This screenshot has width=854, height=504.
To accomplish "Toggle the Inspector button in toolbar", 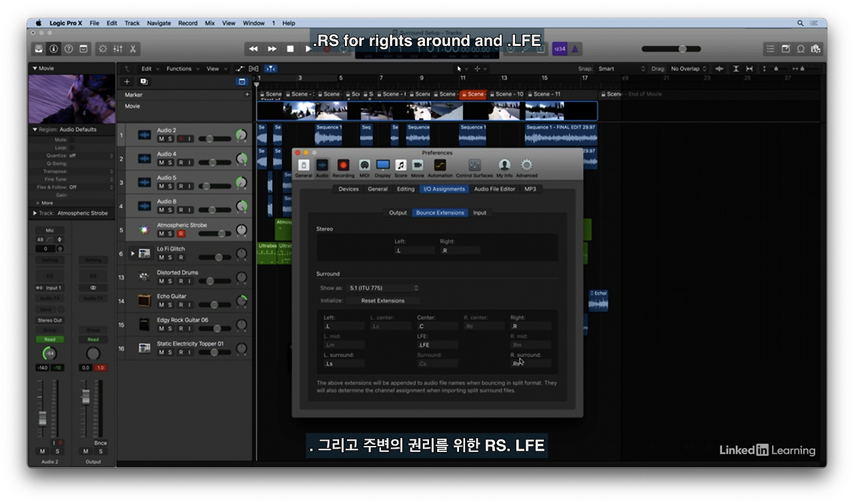I will click(x=53, y=49).
